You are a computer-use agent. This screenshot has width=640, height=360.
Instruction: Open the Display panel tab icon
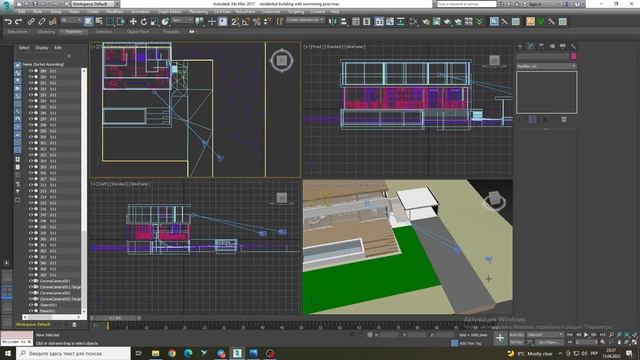[562, 46]
